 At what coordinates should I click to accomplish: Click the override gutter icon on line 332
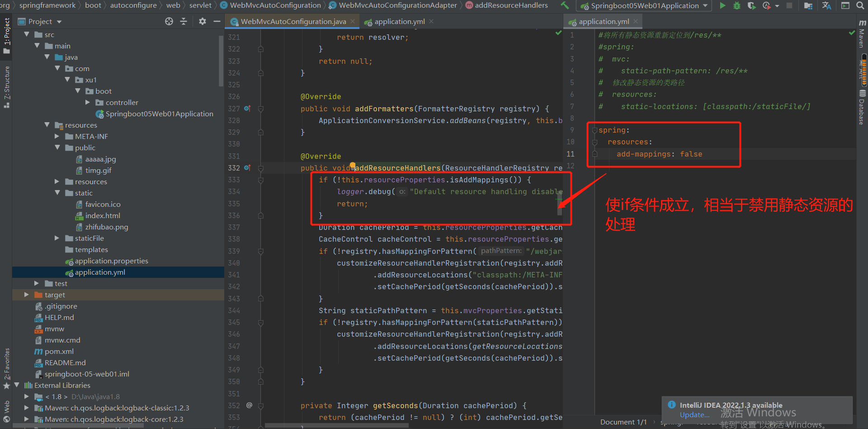pyautogui.click(x=247, y=168)
